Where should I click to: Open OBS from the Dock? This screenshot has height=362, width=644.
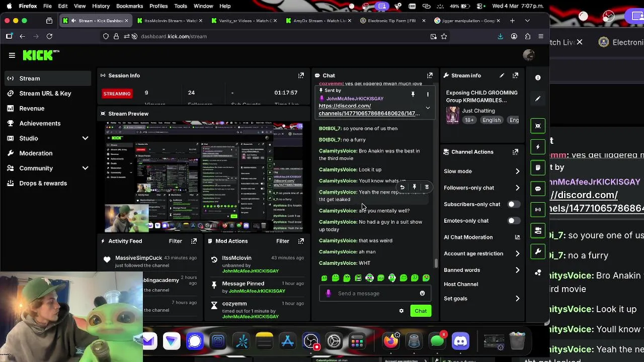click(x=310, y=341)
